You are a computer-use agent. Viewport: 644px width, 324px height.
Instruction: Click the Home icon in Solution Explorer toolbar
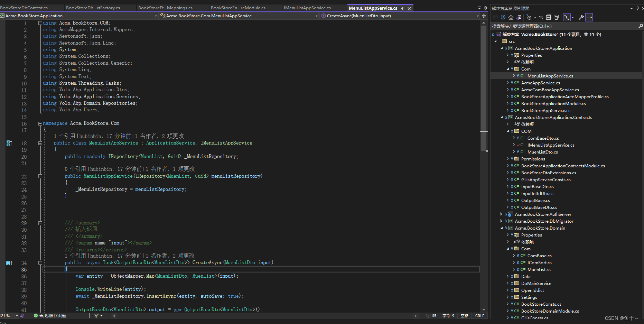tap(511, 17)
